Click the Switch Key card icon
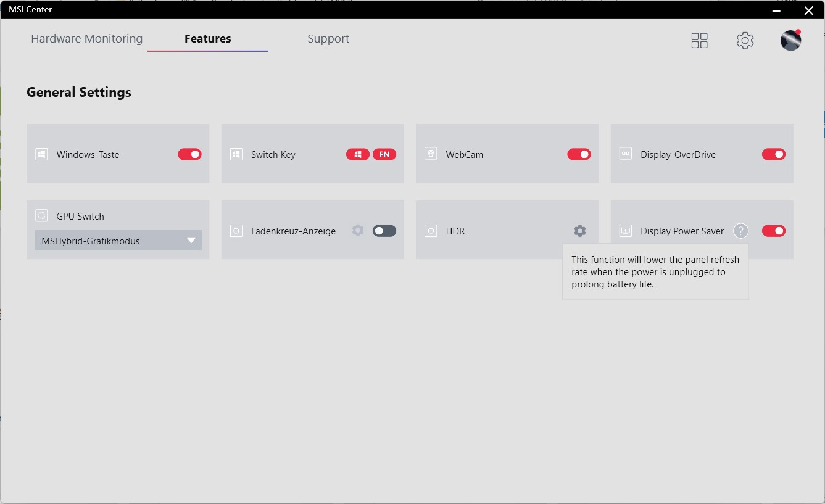 tap(236, 154)
